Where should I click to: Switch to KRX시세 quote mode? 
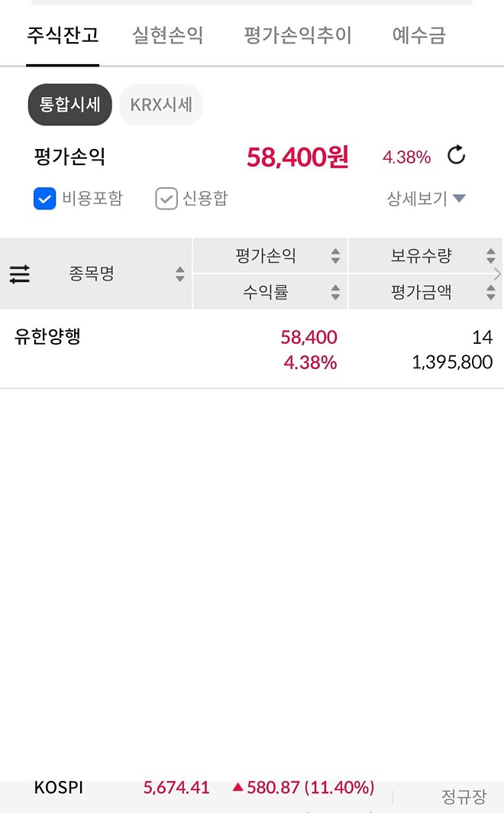pos(161,104)
